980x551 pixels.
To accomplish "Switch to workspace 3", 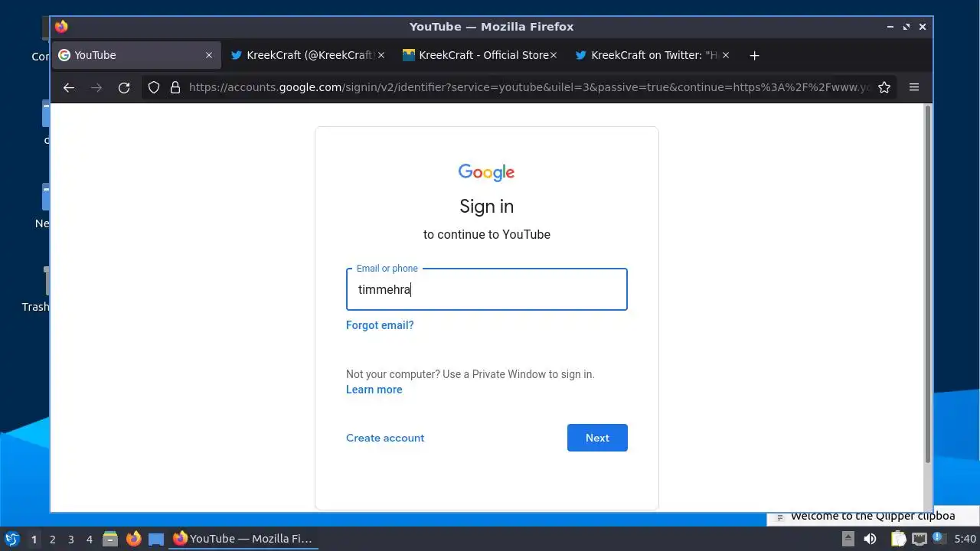I will point(70,539).
